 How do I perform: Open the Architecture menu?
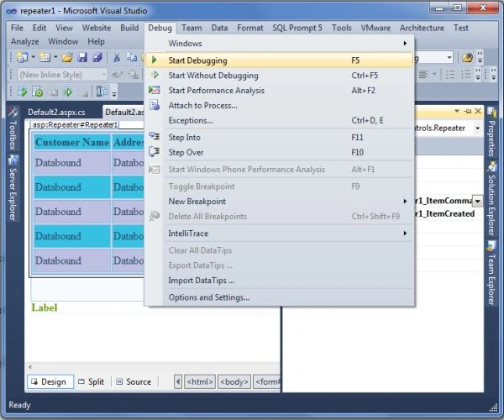(x=422, y=28)
